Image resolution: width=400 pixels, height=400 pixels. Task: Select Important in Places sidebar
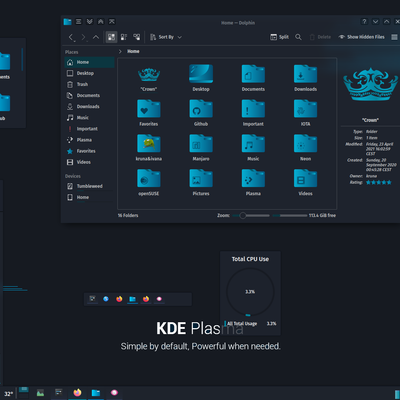[89, 129]
